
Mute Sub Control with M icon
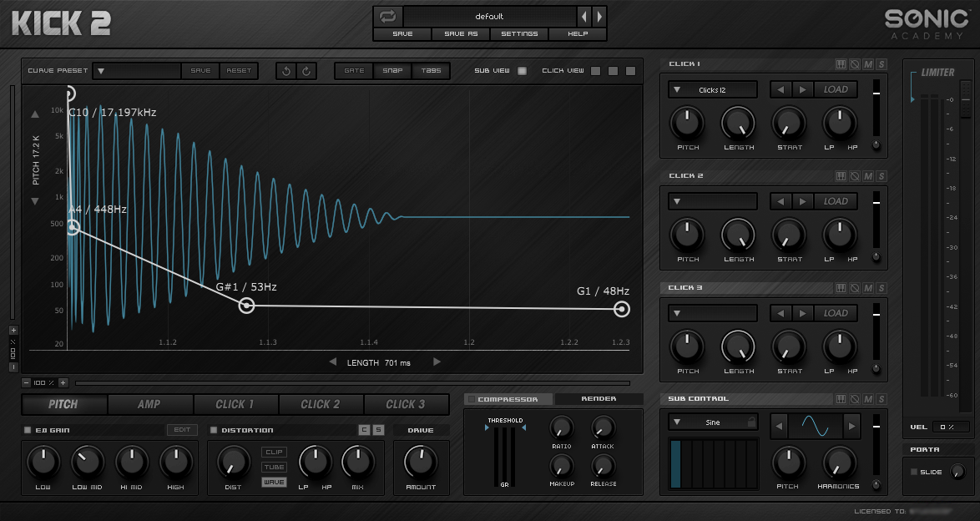click(868, 399)
